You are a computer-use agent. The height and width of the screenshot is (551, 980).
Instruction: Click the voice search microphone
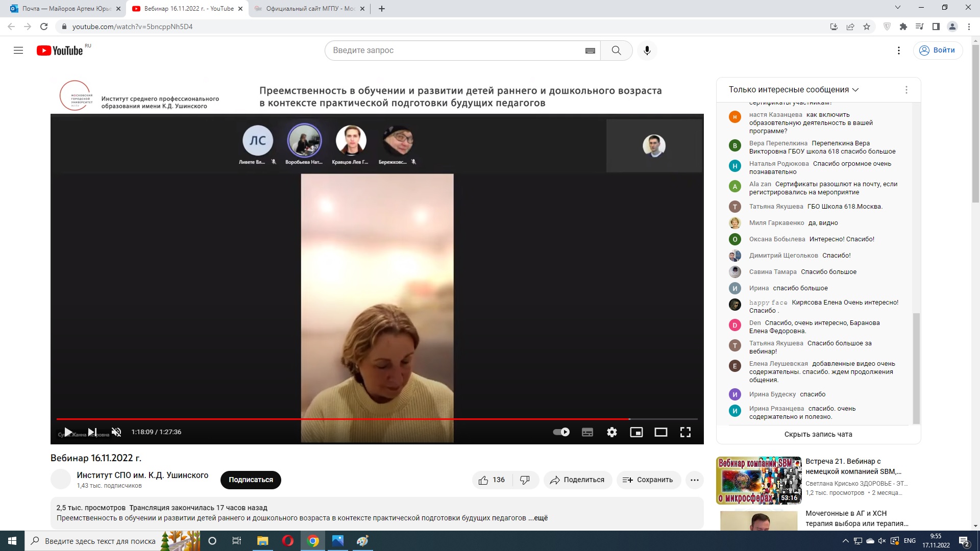coord(647,51)
